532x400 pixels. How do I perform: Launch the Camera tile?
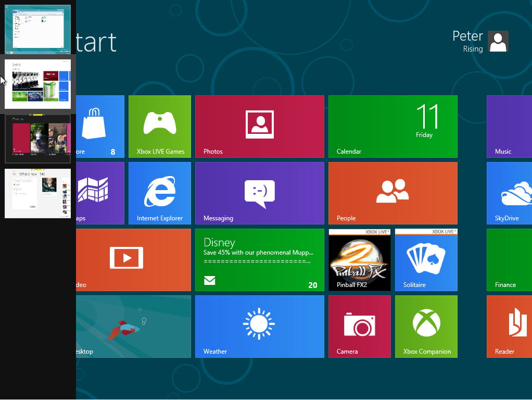(x=360, y=327)
